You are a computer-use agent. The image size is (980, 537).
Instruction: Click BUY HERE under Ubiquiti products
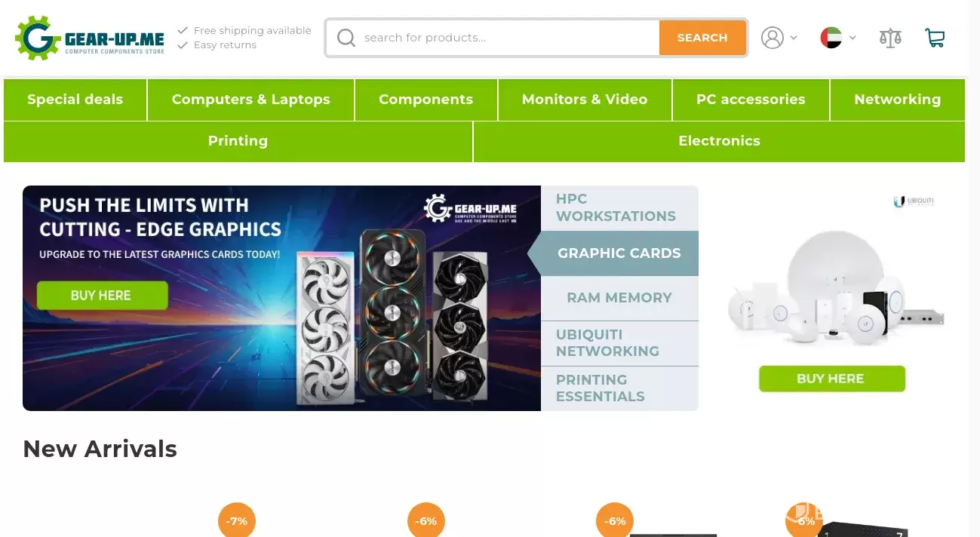(x=831, y=379)
